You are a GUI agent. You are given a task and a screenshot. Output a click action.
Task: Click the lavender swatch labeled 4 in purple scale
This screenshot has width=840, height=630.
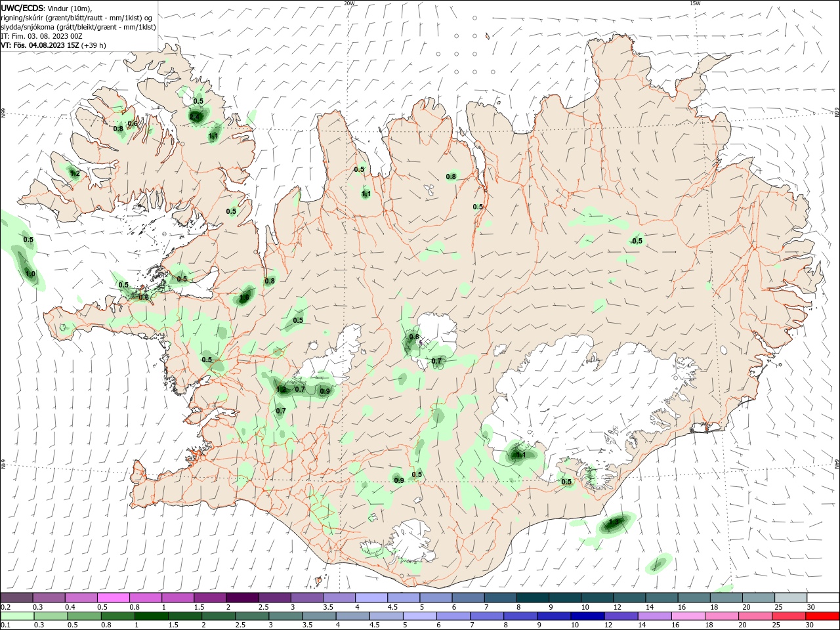[371, 598]
